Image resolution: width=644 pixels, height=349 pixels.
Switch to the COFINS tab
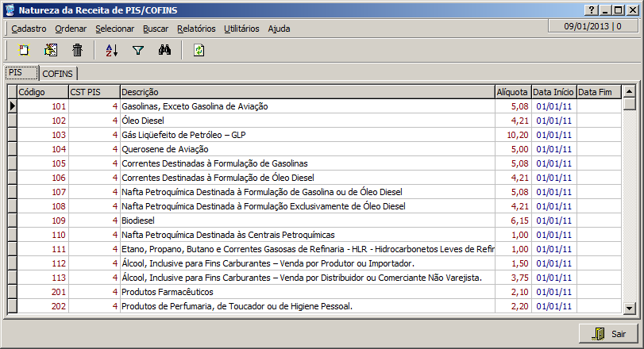point(58,73)
